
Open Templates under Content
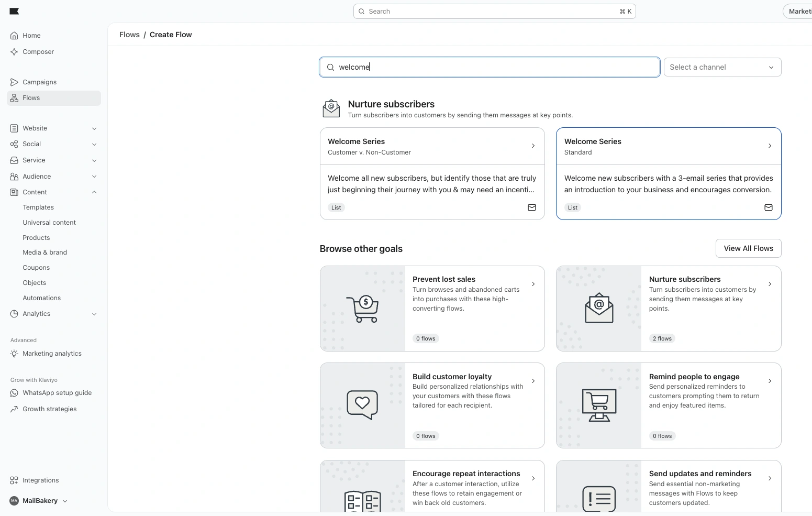tap(38, 207)
